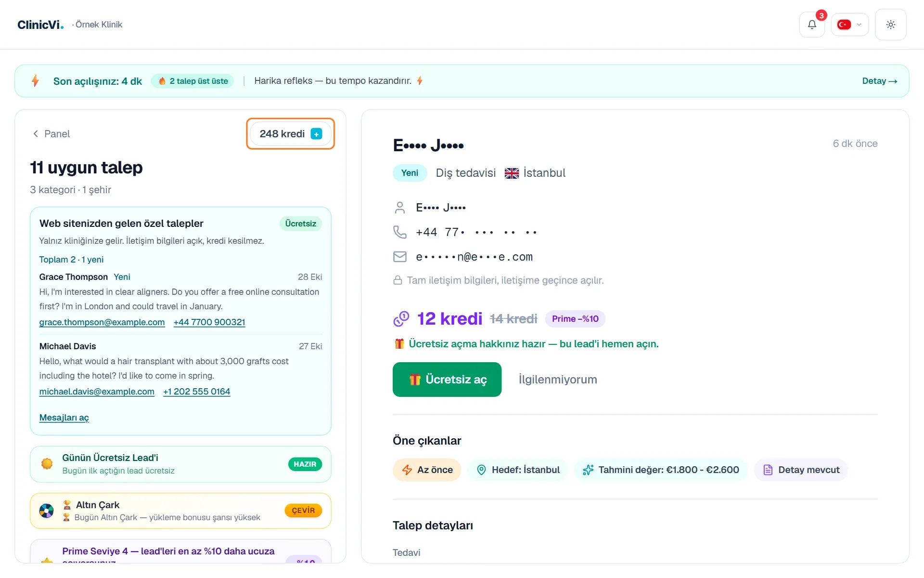Viewport: 924px width, 578px height.
Task: Click the Yeni status badge
Action: [410, 173]
